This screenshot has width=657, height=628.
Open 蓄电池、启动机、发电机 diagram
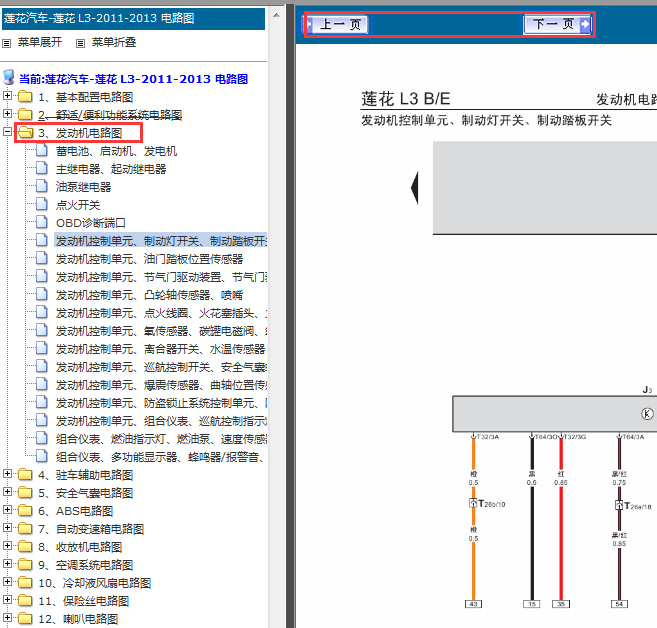116,151
